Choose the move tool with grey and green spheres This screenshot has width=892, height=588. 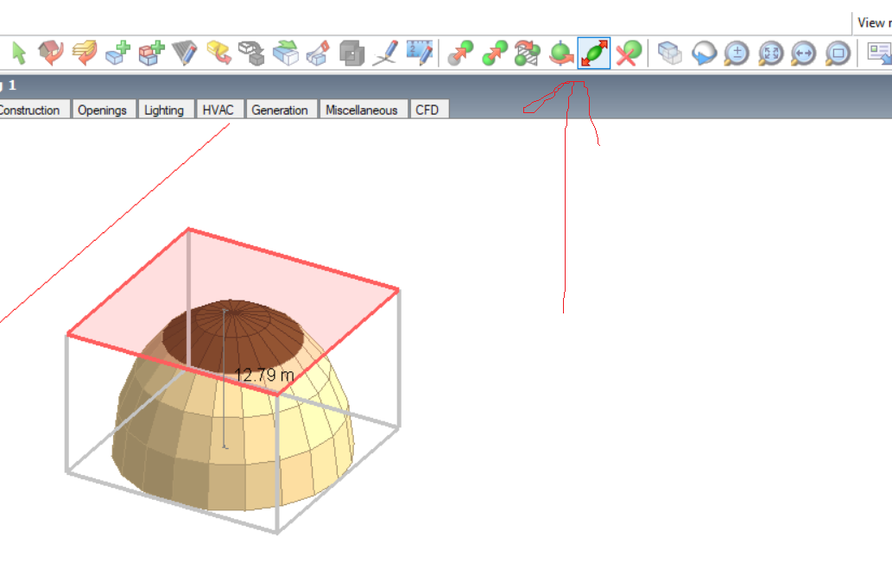[460, 53]
